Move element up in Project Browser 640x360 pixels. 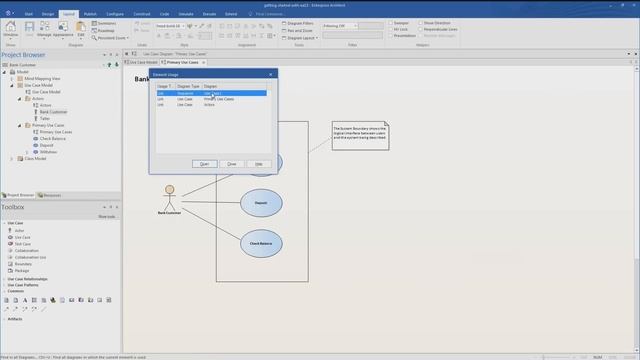pos(109,65)
